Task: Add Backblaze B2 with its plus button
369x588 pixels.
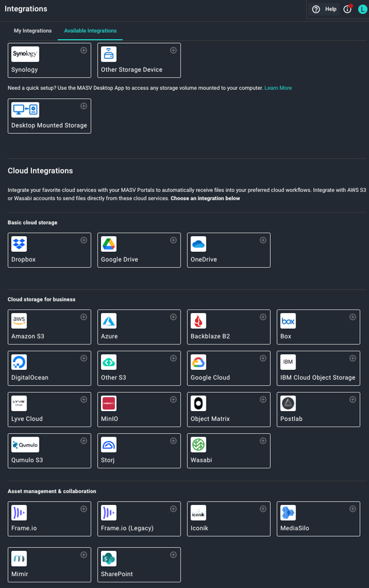Action: coord(263,317)
